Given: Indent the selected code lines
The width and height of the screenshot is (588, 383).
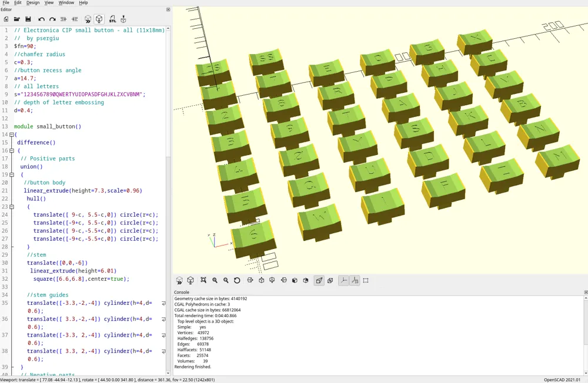Looking at the screenshot, I should point(75,19).
